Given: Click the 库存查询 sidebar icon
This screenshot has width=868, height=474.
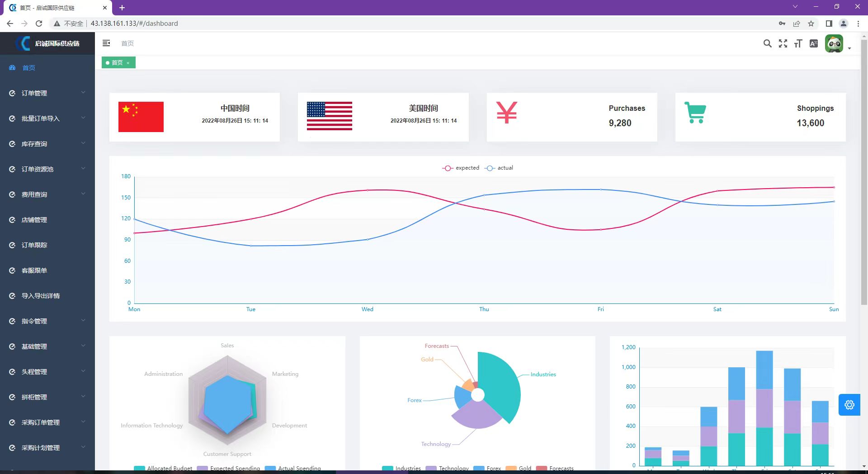Looking at the screenshot, I should (x=12, y=144).
